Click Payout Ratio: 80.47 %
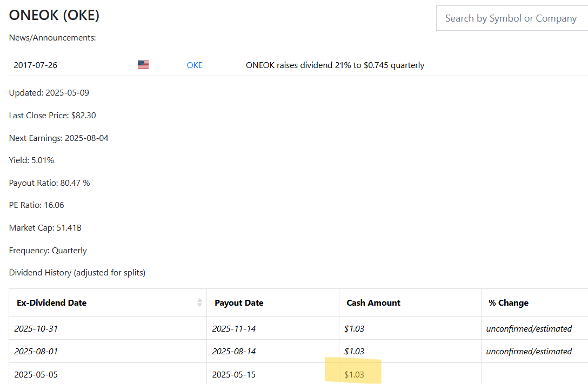The height and width of the screenshot is (384, 588). tap(50, 183)
